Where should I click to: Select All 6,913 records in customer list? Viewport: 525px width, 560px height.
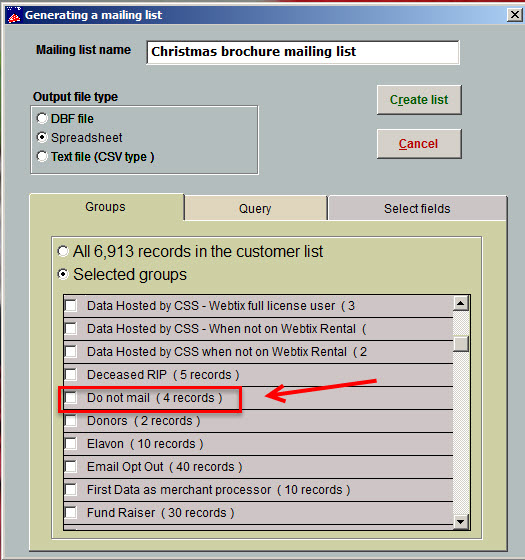click(63, 251)
